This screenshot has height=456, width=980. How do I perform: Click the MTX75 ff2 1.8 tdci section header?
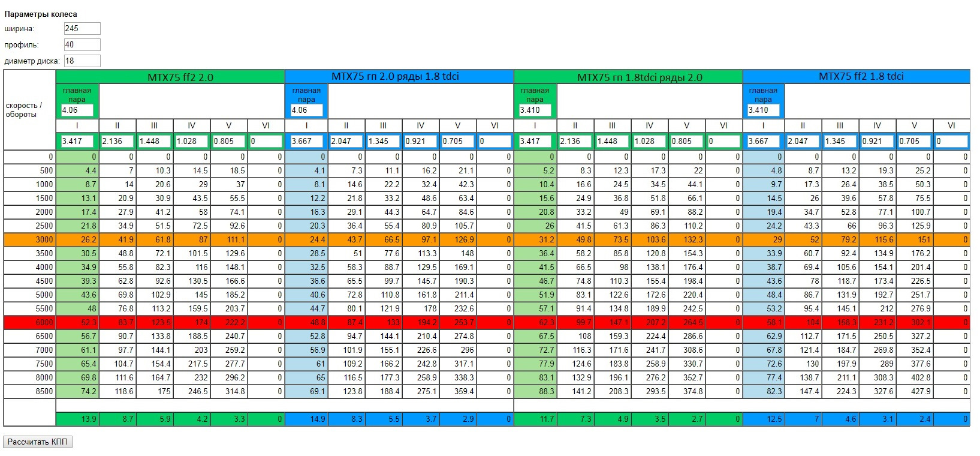[x=857, y=77]
